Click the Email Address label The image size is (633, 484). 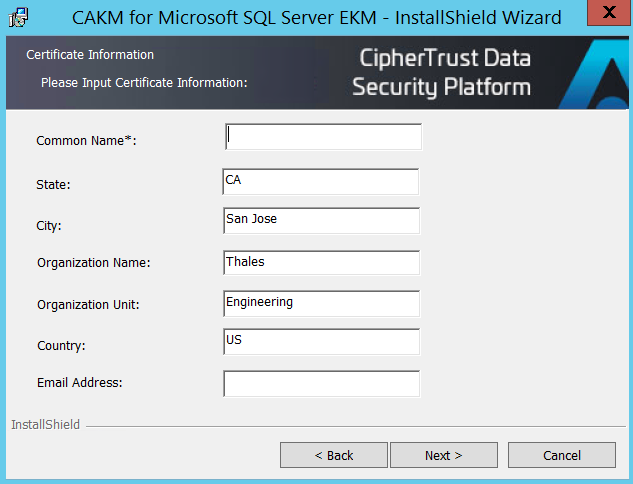click(x=79, y=382)
